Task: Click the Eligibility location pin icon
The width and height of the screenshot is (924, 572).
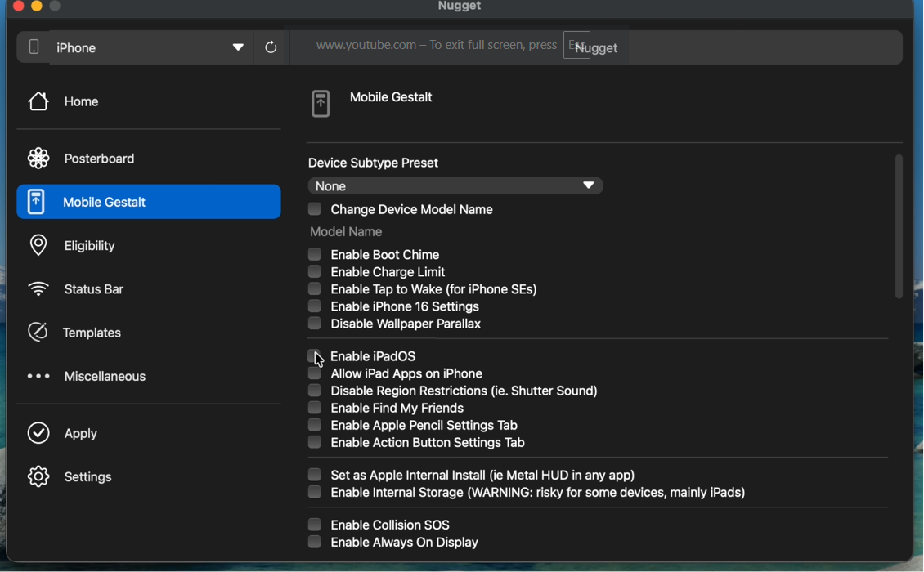Action: point(38,246)
